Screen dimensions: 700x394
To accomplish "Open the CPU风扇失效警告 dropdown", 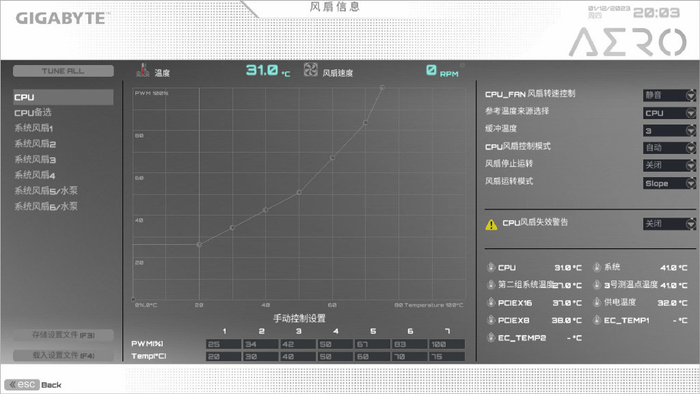I will click(669, 224).
